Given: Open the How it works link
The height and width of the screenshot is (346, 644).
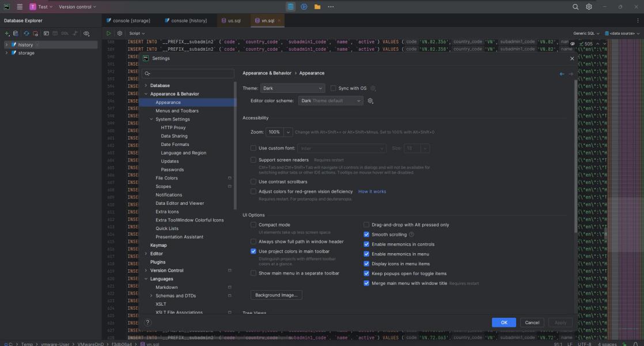Looking at the screenshot, I should [372, 191].
